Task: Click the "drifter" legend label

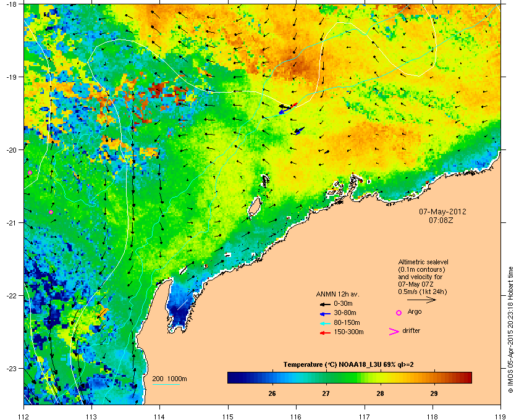Action: (411, 330)
